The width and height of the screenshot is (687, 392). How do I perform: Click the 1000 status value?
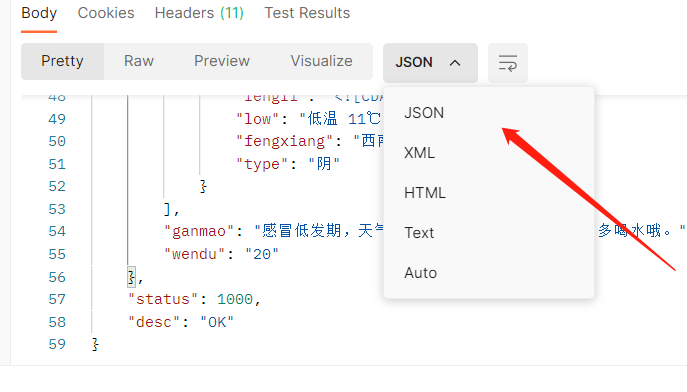235,300
